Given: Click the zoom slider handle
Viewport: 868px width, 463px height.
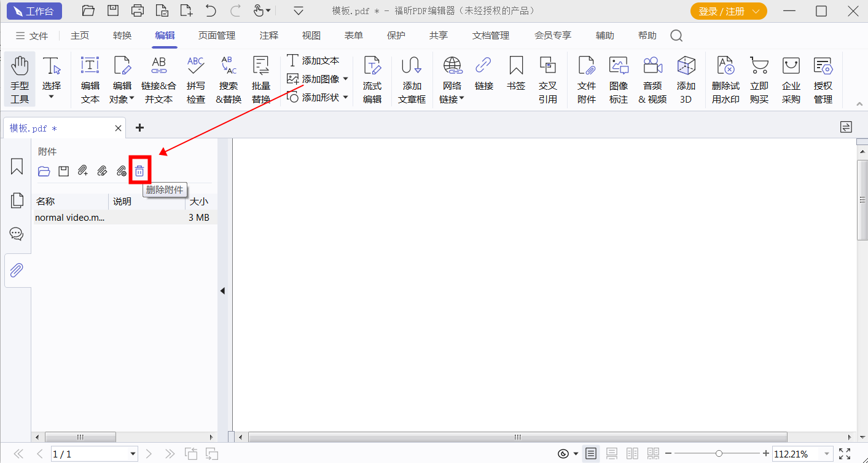Looking at the screenshot, I should 719,454.
